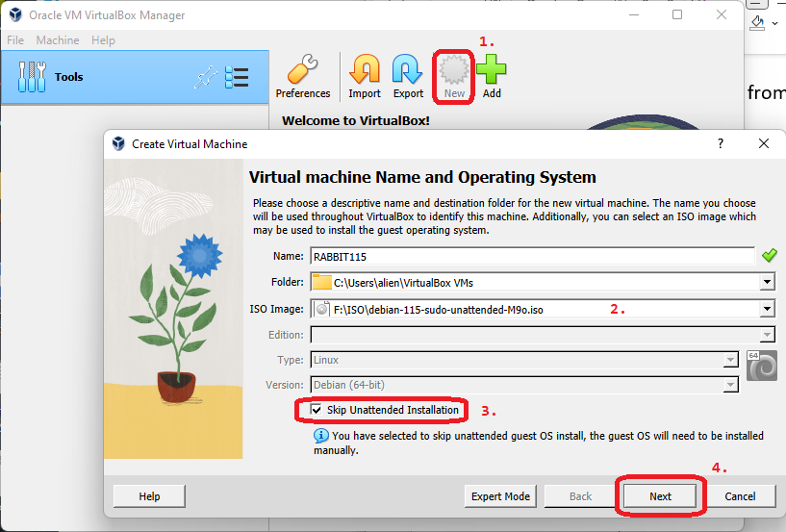Image resolution: width=786 pixels, height=532 pixels.
Task: Open the Version dropdown showing Debian (64-bit)
Action: (524, 385)
